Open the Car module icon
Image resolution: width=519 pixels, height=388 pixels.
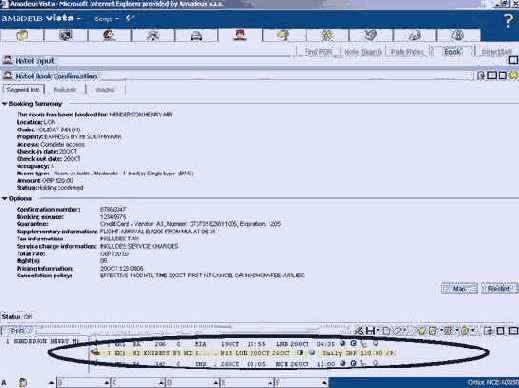point(196,35)
